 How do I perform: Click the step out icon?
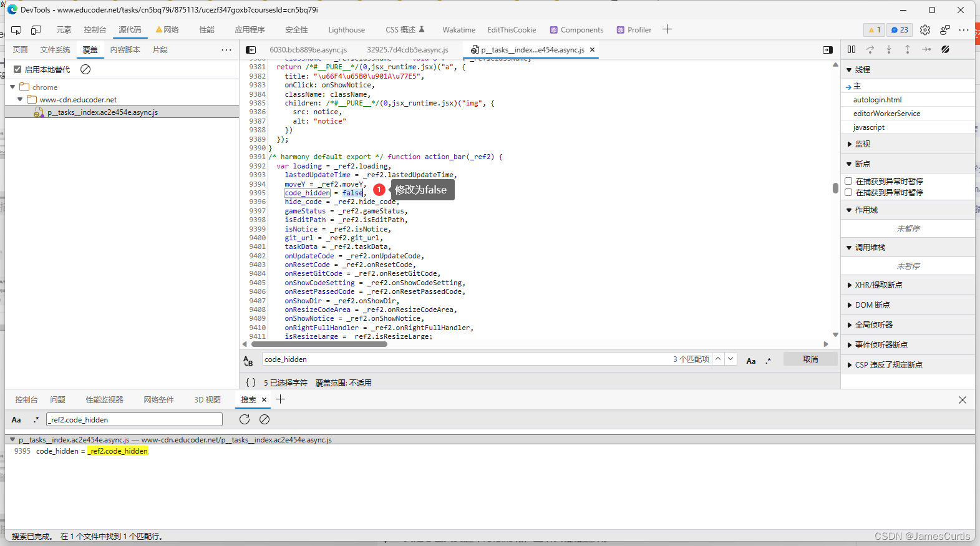point(908,49)
